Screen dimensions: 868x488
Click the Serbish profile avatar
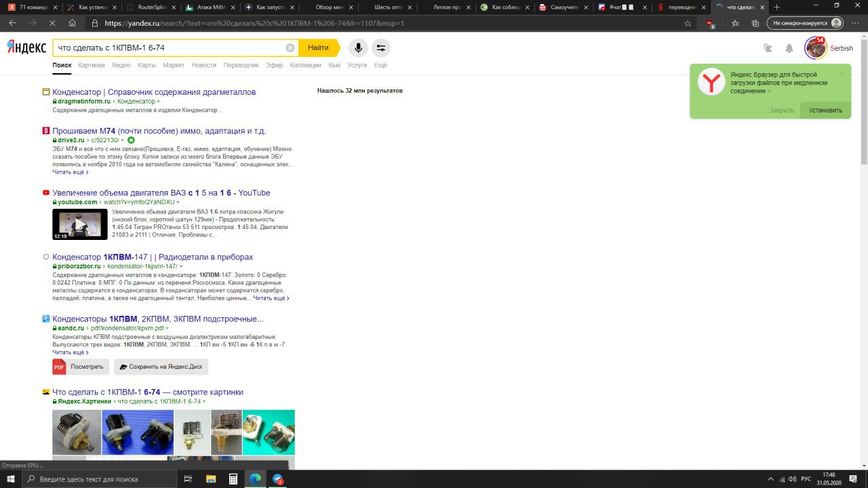(x=815, y=48)
